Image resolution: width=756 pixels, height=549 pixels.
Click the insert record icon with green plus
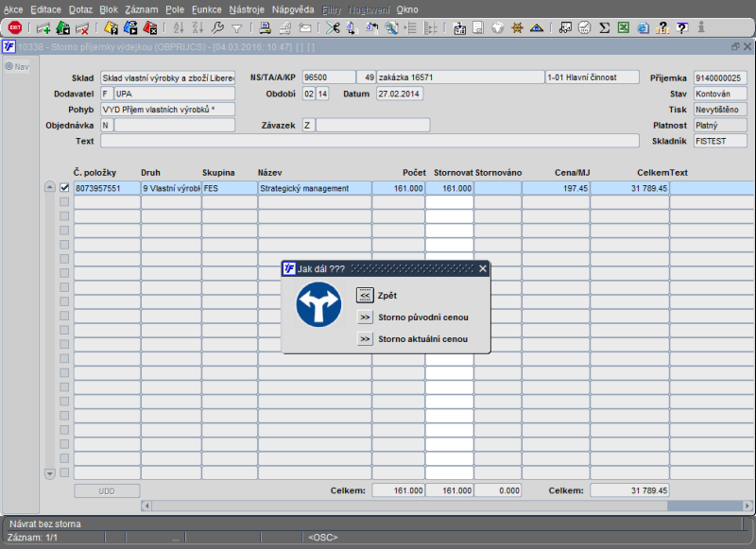[x=43, y=28]
